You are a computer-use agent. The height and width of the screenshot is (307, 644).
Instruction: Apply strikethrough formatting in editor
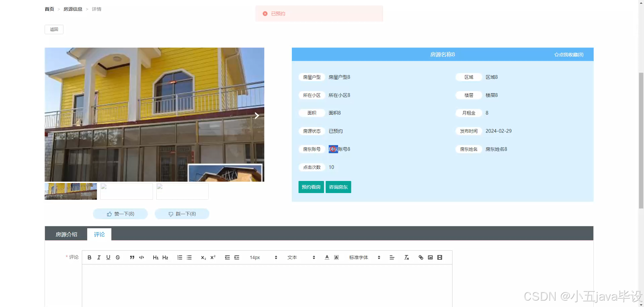point(117,257)
